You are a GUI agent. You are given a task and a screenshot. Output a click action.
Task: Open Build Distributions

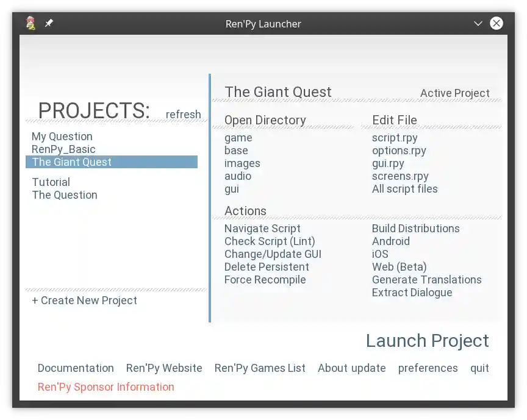tap(416, 228)
